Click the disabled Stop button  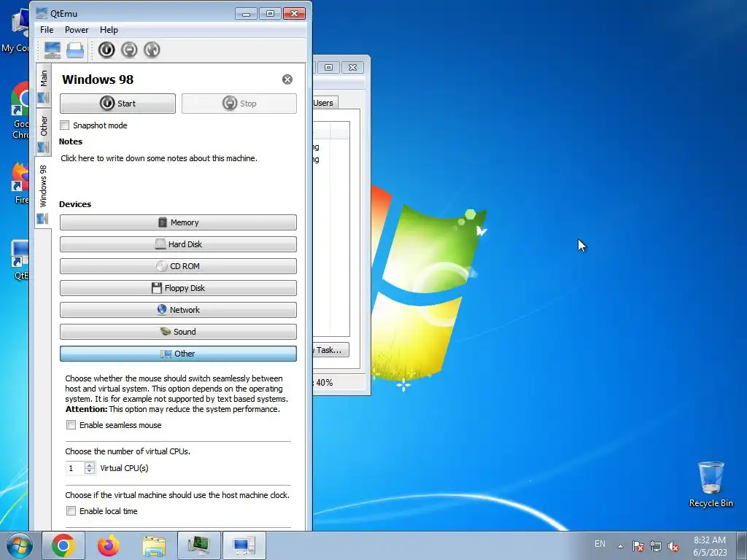[x=239, y=104]
